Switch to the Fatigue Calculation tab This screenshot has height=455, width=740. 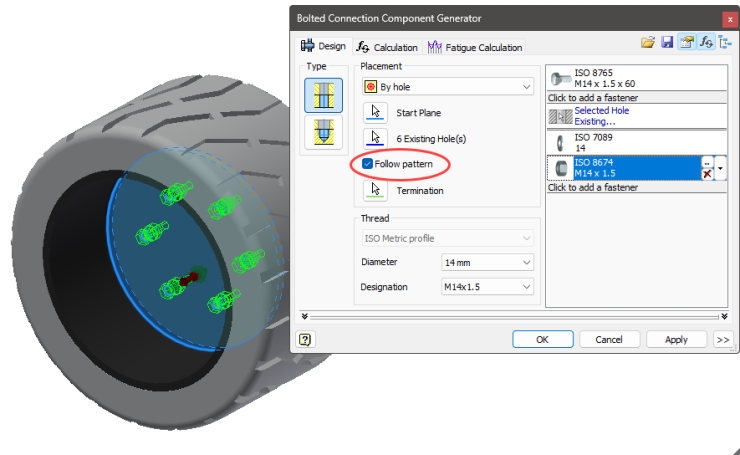tap(475, 47)
